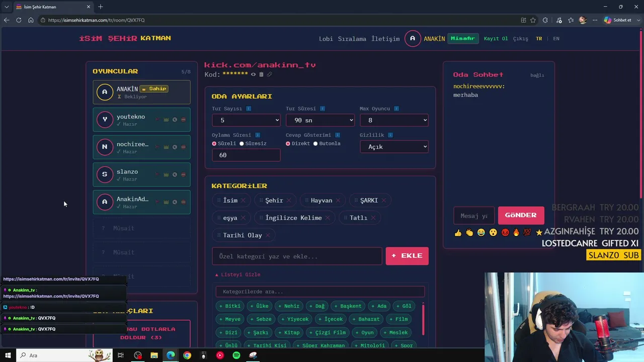The height and width of the screenshot is (362, 644).
Task: Choose Butonla answer display
Action: tap(315, 144)
